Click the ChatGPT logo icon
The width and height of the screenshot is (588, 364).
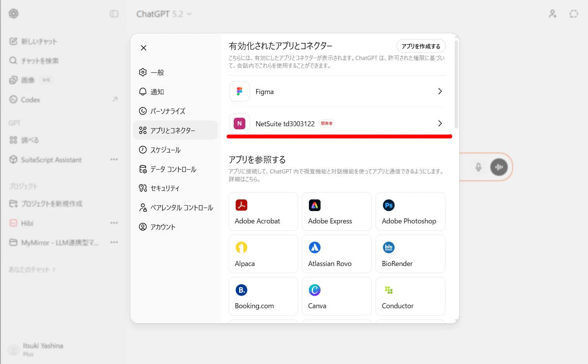point(14,14)
